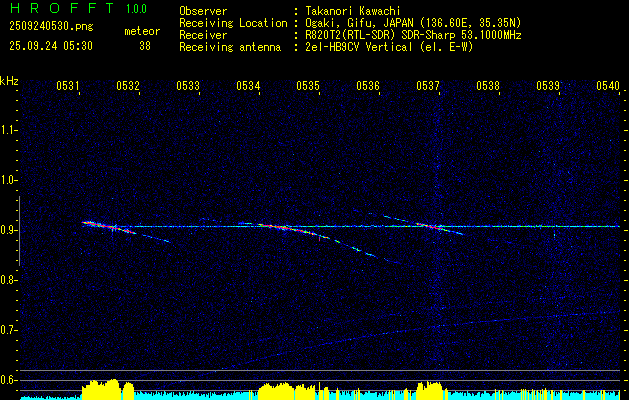Click the kHz axis unit label
The width and height of the screenshot is (629, 400).
pyautogui.click(x=9, y=80)
